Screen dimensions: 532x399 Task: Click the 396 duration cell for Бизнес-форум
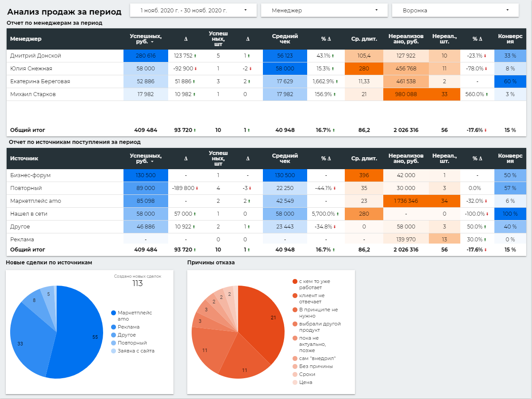coord(364,175)
